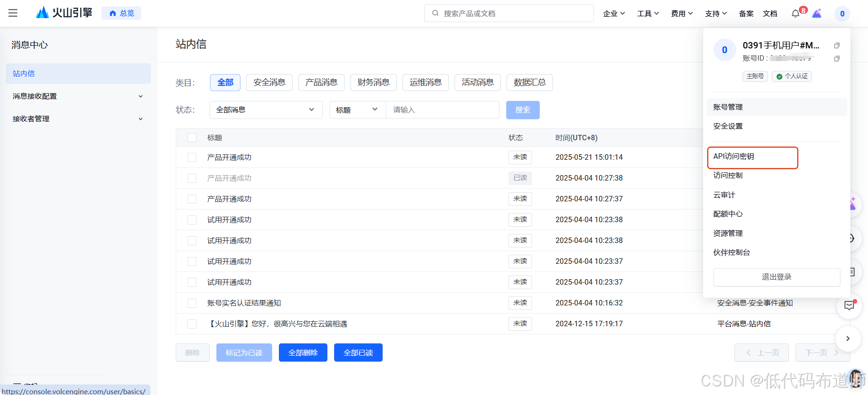The height and width of the screenshot is (395, 868).
Task: Click the 退出登录 button
Action: tap(777, 277)
